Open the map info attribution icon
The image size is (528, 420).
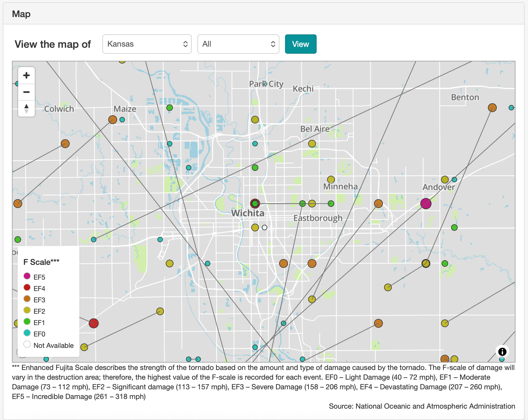tap(502, 352)
